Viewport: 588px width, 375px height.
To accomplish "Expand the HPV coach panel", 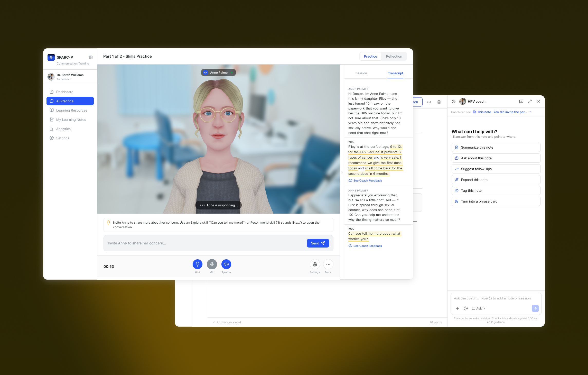I will point(530,102).
